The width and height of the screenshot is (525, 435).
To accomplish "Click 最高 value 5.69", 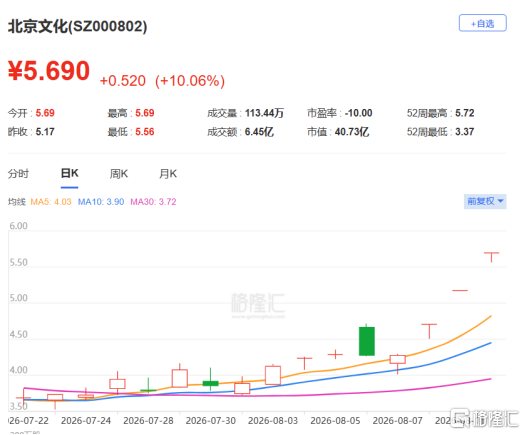I will click(145, 113).
